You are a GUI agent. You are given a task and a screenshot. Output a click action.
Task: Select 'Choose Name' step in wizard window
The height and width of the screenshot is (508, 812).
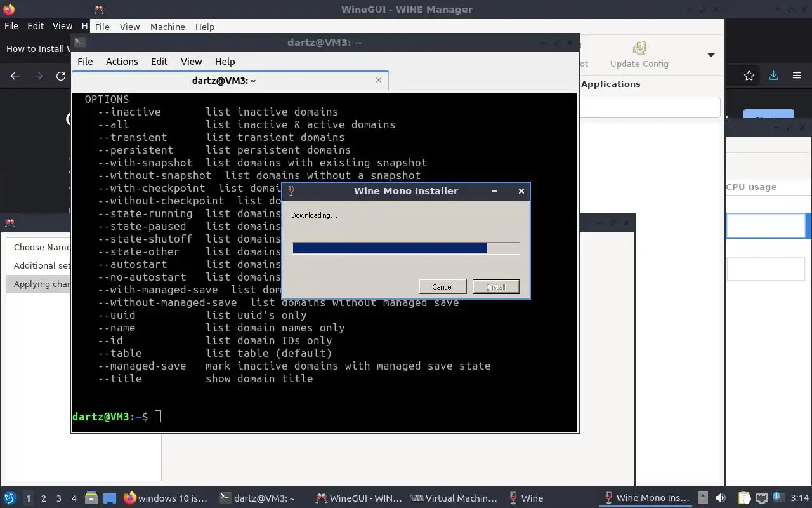[x=42, y=247]
